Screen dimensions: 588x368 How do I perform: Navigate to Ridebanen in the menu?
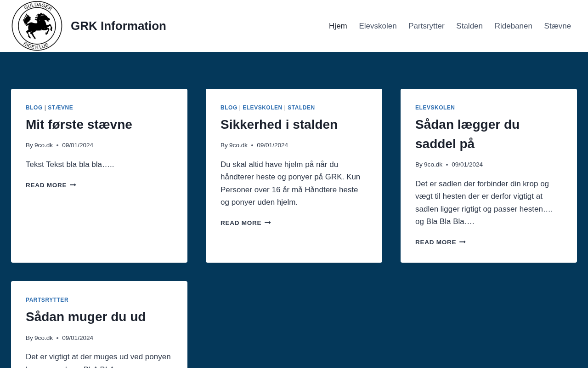[x=514, y=26]
